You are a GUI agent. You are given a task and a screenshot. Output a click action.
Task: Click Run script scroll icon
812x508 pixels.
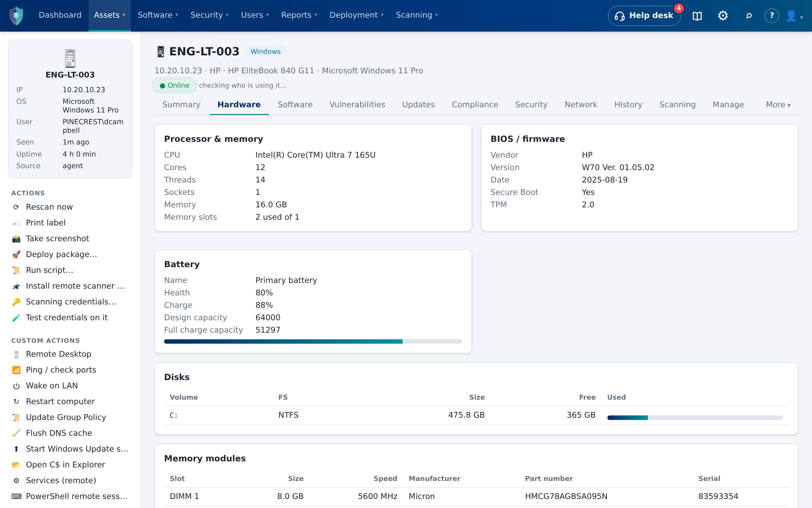point(16,271)
